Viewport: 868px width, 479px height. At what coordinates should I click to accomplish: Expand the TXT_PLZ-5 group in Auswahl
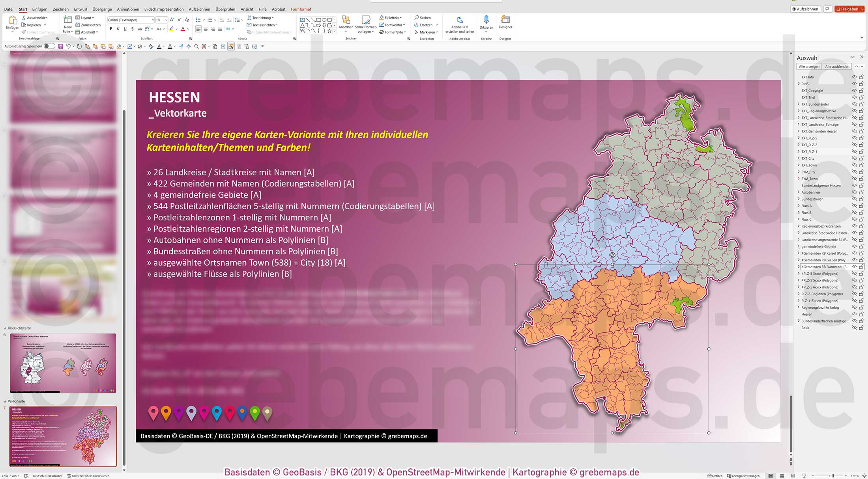pyautogui.click(x=799, y=138)
